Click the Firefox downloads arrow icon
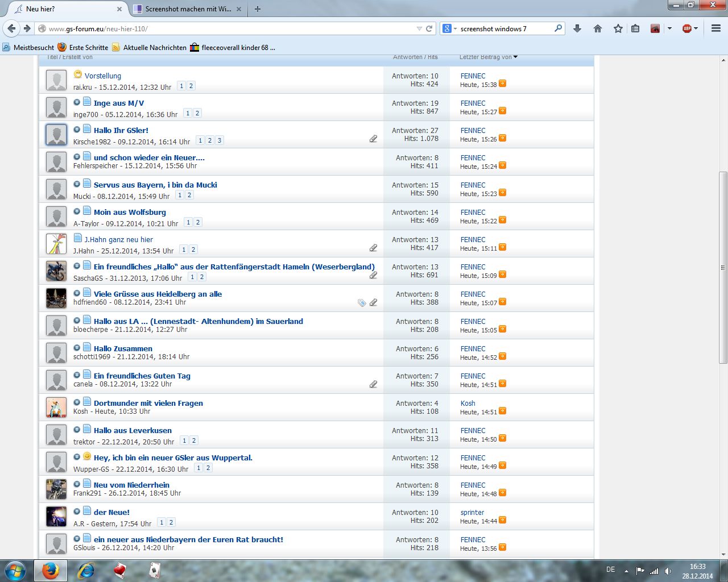This screenshot has height=582, width=728. point(577,28)
